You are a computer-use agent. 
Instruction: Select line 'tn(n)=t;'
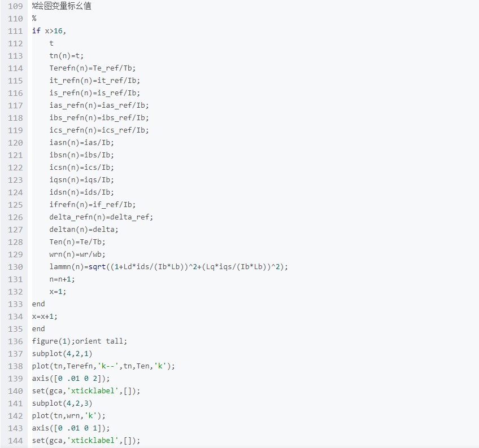[66, 55]
